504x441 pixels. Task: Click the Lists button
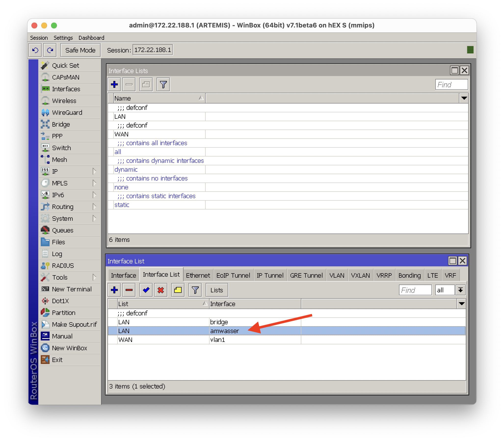click(x=216, y=290)
